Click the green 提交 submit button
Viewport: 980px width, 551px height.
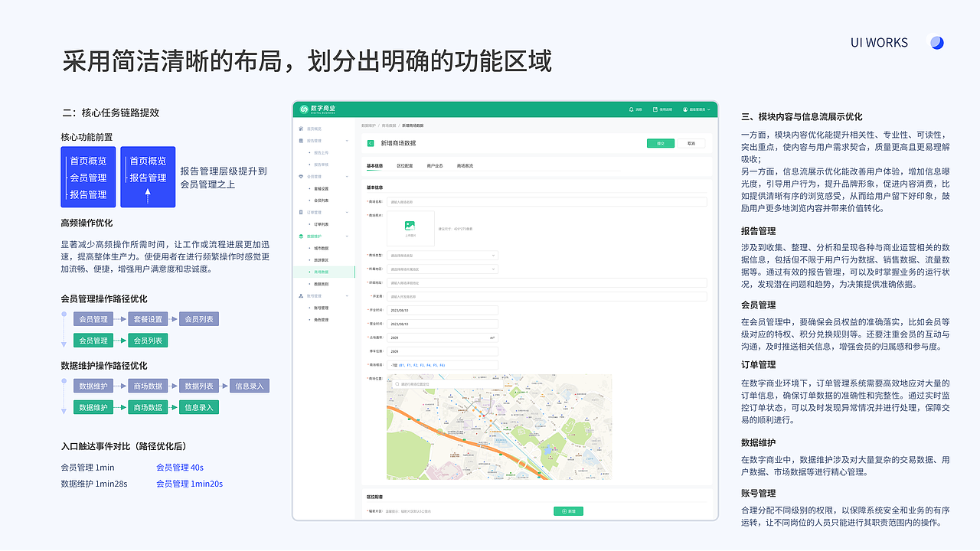(x=660, y=143)
